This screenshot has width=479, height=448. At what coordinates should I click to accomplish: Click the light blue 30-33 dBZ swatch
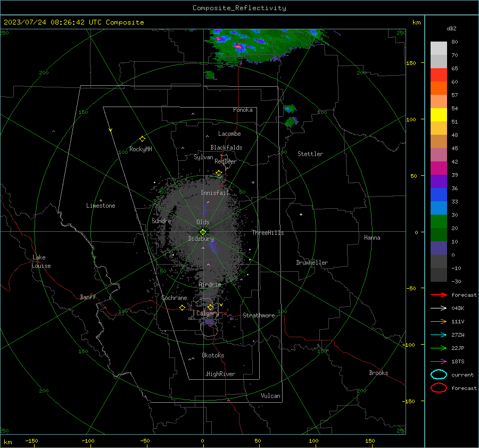(x=439, y=208)
